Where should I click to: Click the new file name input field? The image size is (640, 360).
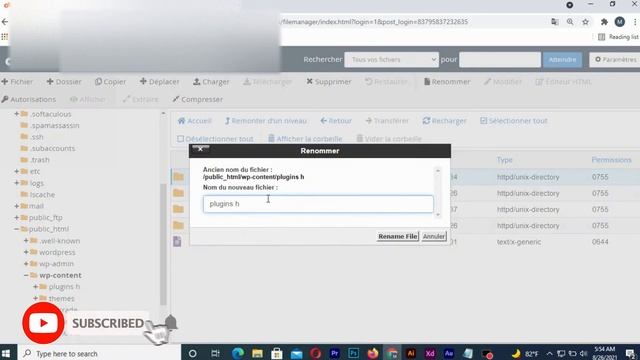318,204
